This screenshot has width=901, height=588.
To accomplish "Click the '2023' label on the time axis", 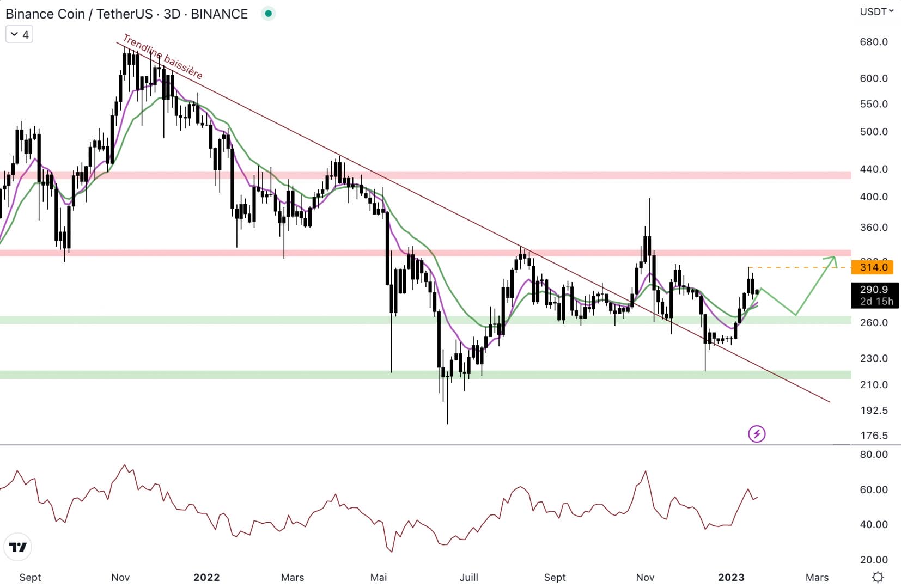I will click(732, 577).
